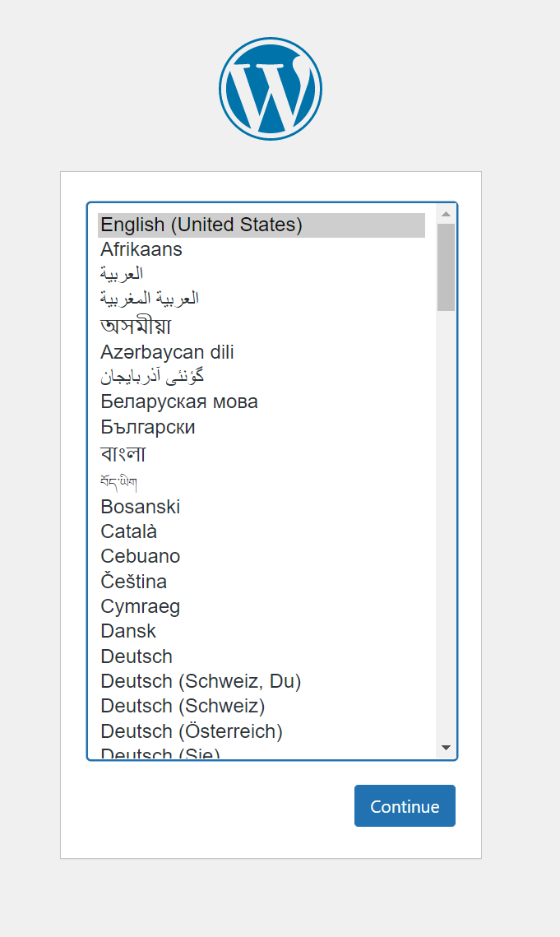
Task: Pick Català in the language list
Action: coord(129,531)
